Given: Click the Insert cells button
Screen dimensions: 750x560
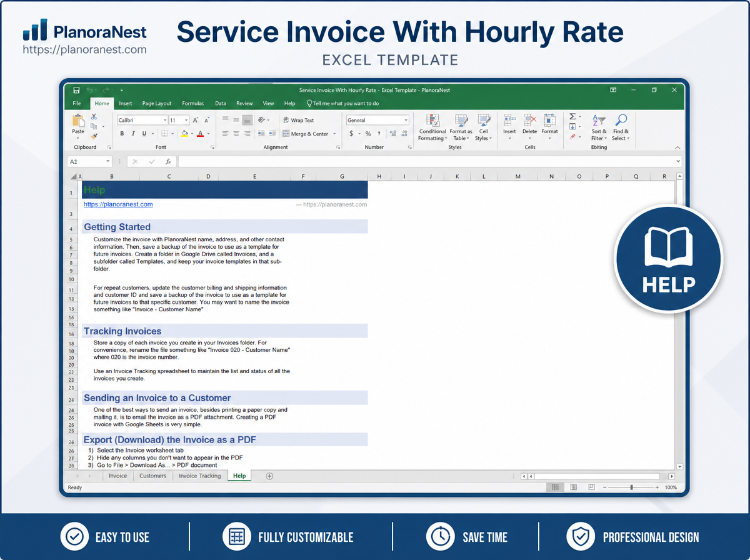Looking at the screenshot, I should click(x=509, y=125).
